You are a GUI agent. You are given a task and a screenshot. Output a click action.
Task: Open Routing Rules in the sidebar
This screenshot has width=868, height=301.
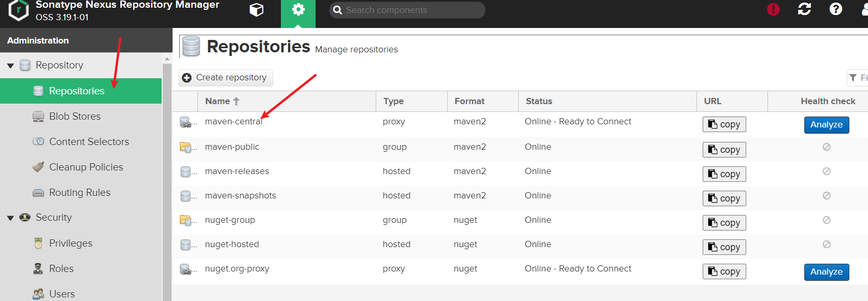(x=81, y=193)
